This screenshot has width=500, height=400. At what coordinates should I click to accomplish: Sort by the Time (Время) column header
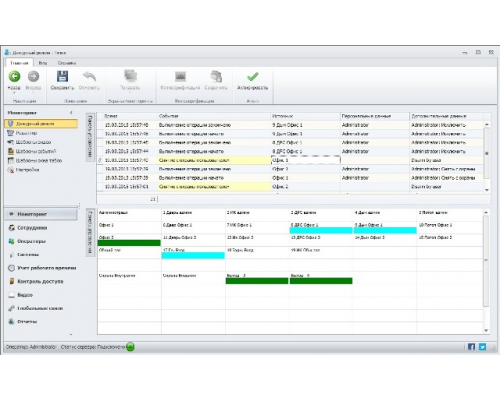(x=130, y=116)
